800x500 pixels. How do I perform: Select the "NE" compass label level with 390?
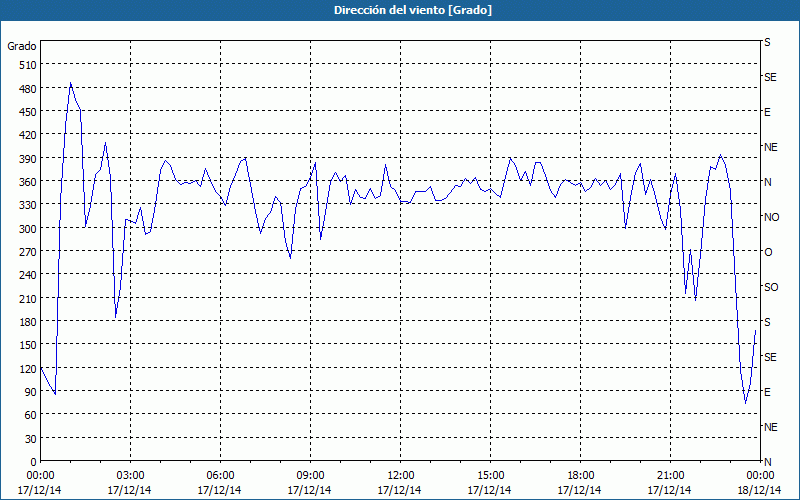click(770, 147)
